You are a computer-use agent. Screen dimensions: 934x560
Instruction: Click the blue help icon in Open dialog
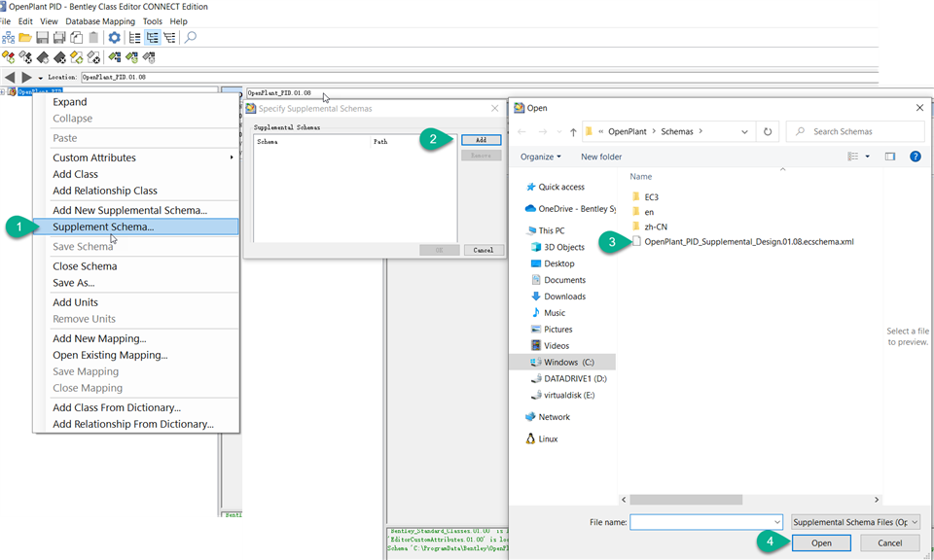[x=915, y=157]
